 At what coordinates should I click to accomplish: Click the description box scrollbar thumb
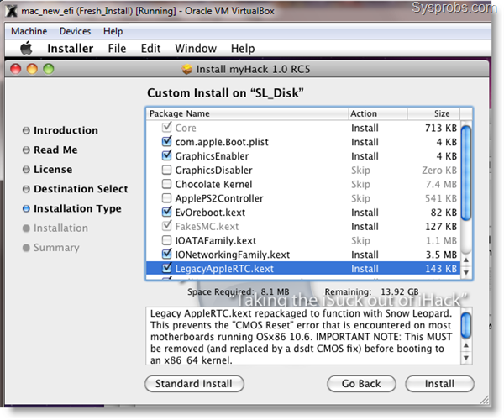[466, 326]
